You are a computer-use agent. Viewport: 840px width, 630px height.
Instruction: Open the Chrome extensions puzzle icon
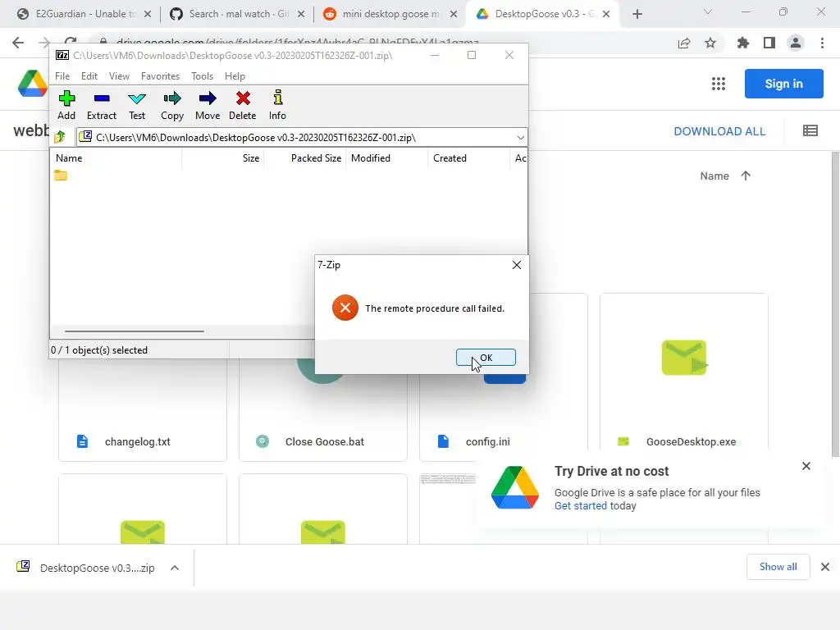742,43
